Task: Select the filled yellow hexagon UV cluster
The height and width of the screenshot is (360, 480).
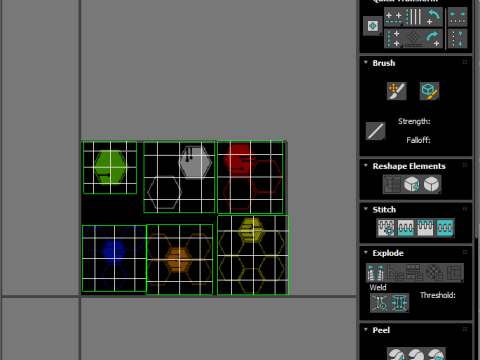Action: click(251, 230)
